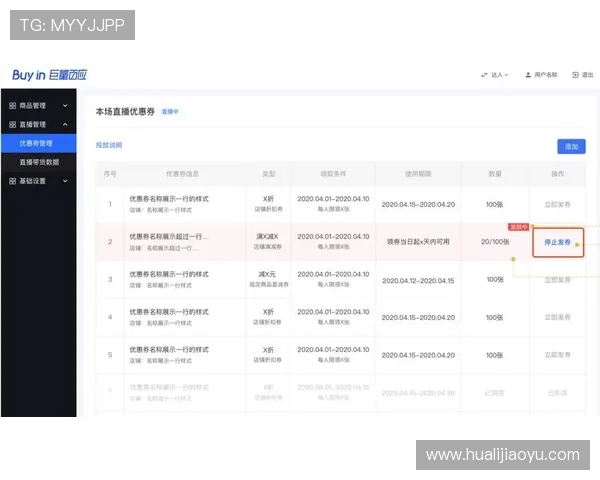Click 立即发券 in row 5
This screenshot has height=480, width=600.
coord(558,355)
